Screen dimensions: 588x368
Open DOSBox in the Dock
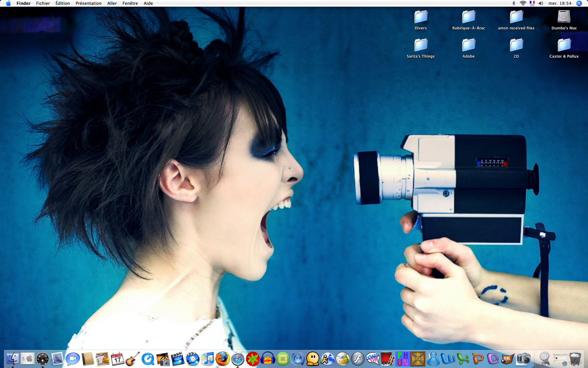[x=418, y=359]
